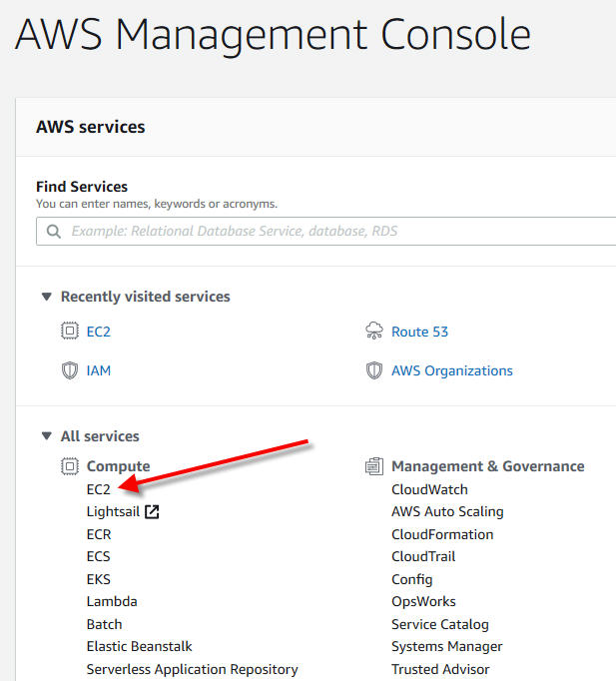Select Elastic Beanstalk service link
This screenshot has width=616, height=681.
[139, 646]
